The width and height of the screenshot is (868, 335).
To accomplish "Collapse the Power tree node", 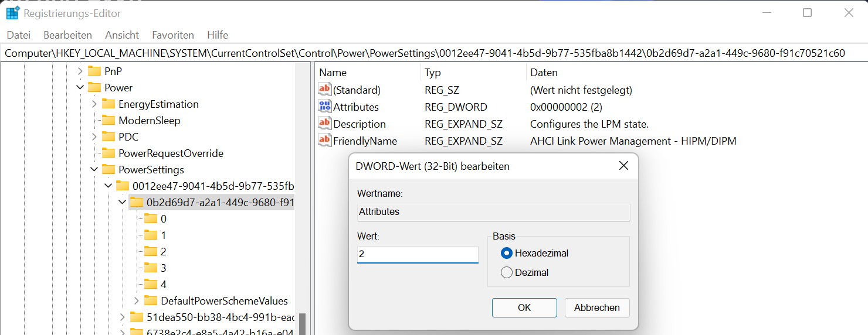I will point(80,87).
